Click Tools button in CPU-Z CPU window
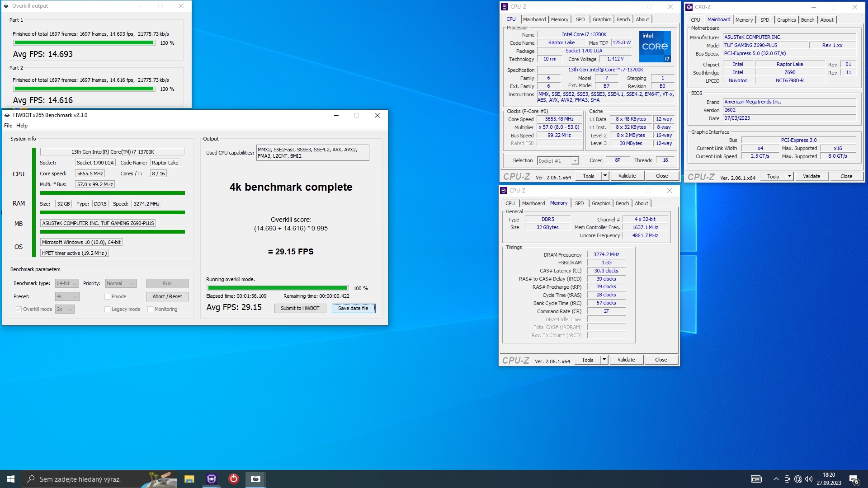868x488 pixels. (589, 176)
